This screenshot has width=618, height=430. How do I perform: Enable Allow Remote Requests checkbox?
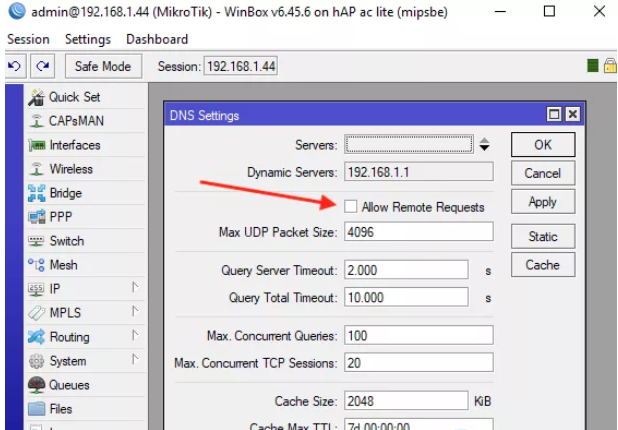point(351,207)
